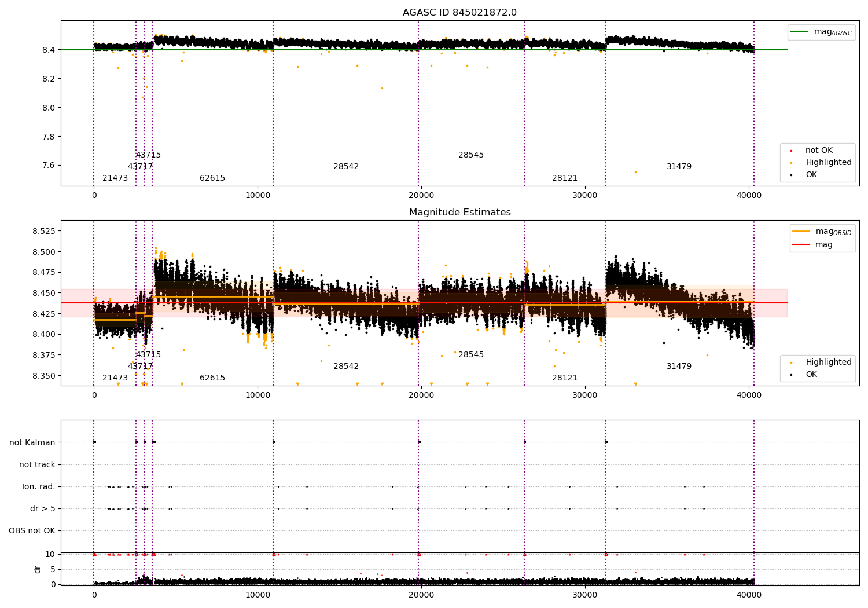
Task: Click the 20000 tick of Magnitude Estimates plot
Action: pos(421,395)
